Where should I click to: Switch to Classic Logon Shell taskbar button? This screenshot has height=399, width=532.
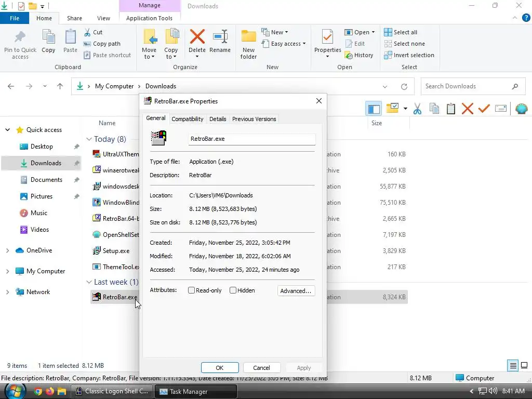(112, 391)
